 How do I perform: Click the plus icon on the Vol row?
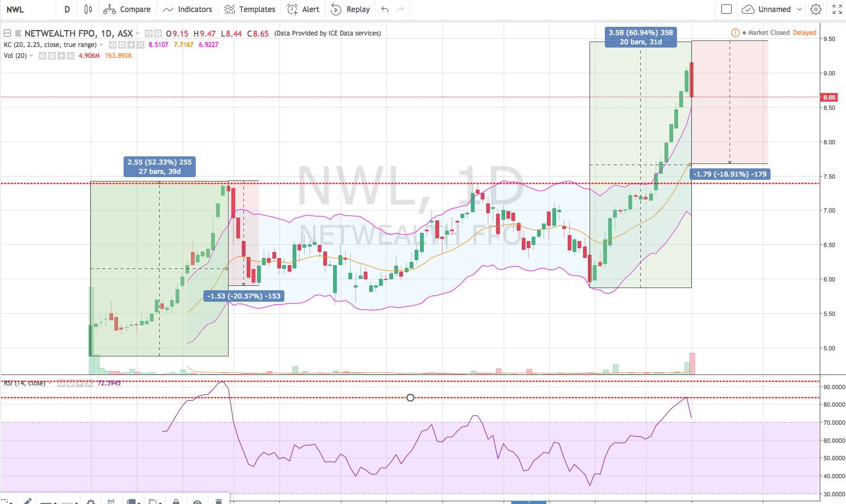tap(61, 56)
